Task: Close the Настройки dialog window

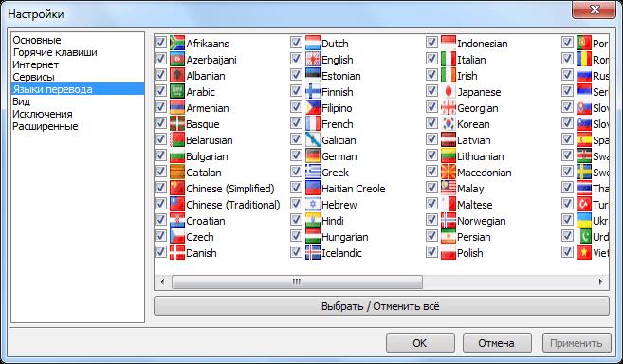Action: point(595,9)
